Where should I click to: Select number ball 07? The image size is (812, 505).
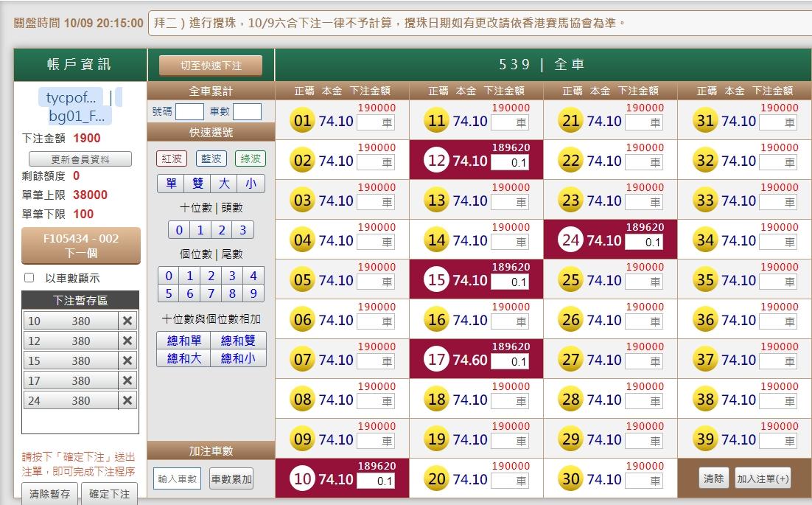(x=302, y=360)
